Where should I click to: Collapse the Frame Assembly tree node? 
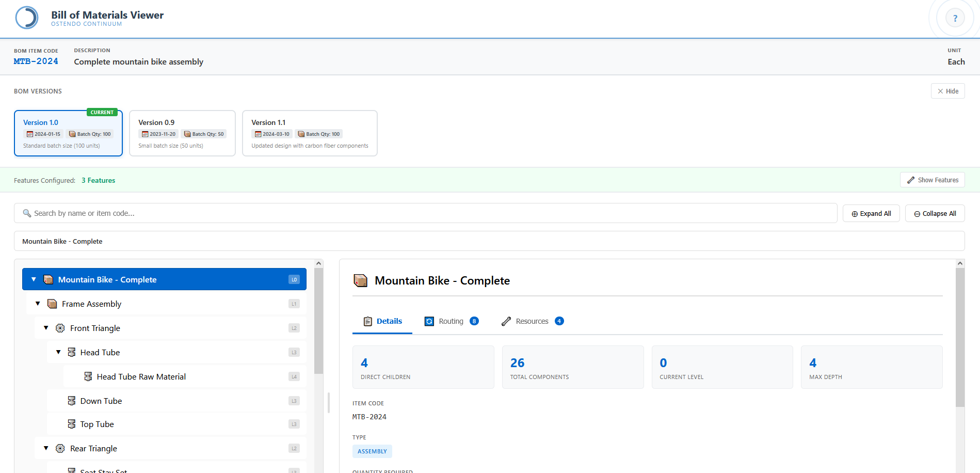pos(38,304)
